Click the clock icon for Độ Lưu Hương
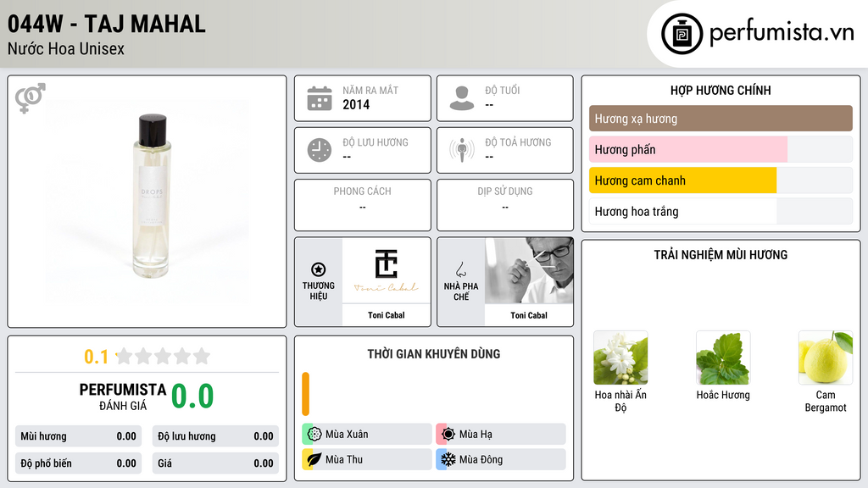868x488 pixels. tap(320, 150)
